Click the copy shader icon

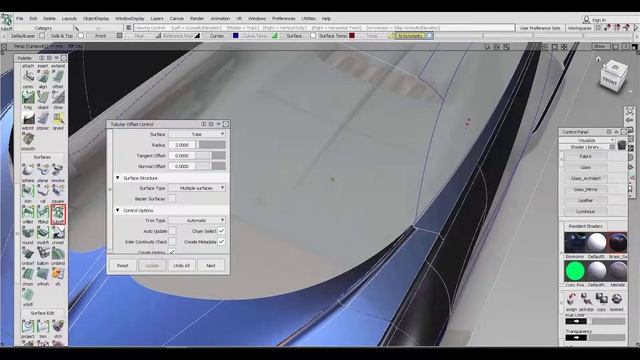601,299
